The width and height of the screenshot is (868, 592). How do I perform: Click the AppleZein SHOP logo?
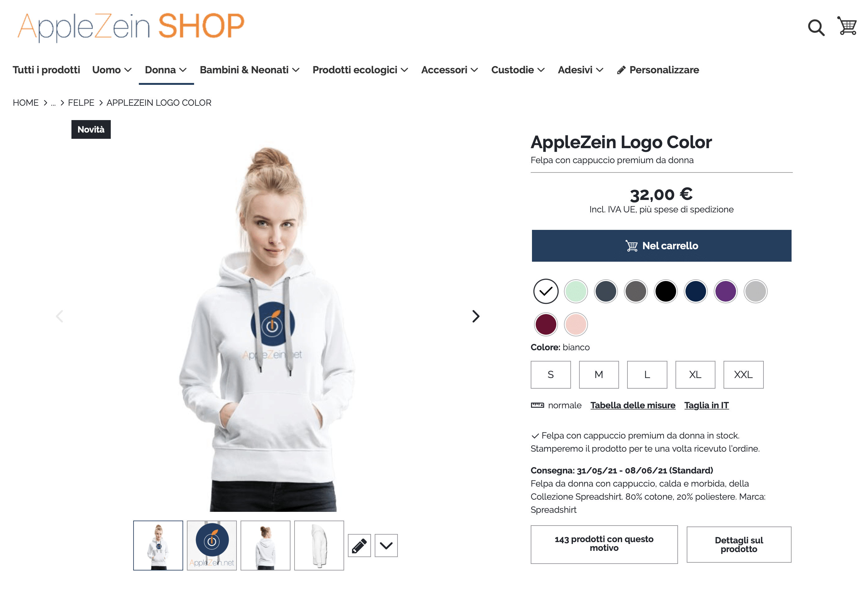[x=131, y=26]
